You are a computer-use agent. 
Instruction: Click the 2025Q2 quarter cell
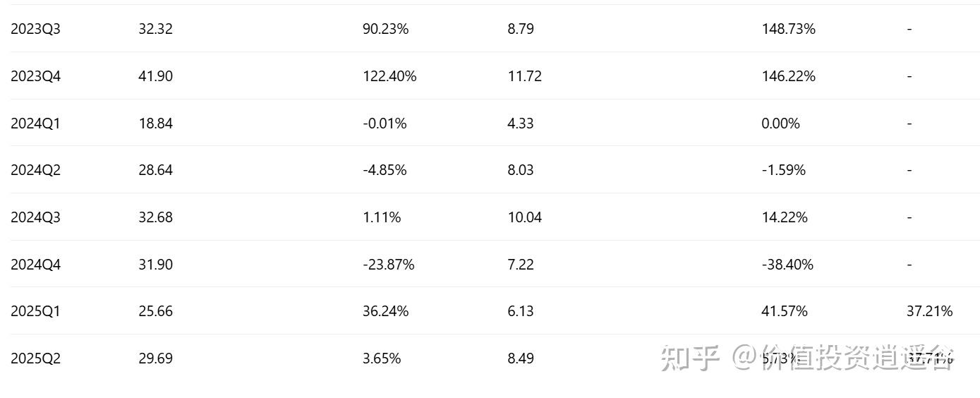35,358
